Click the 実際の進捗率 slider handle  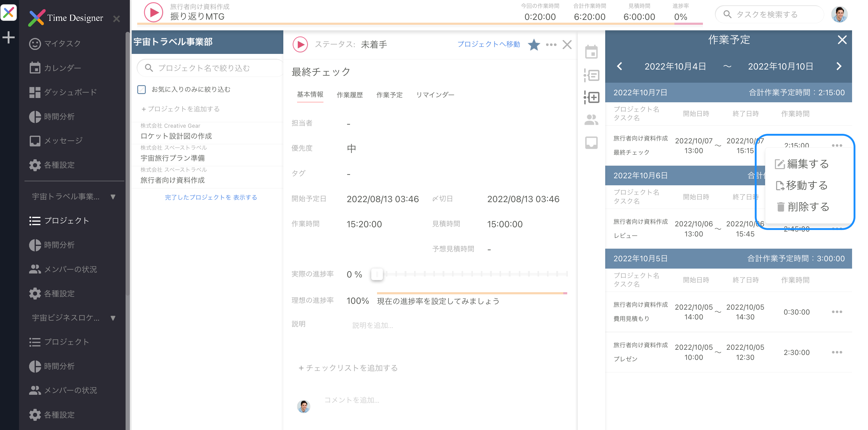point(377,274)
